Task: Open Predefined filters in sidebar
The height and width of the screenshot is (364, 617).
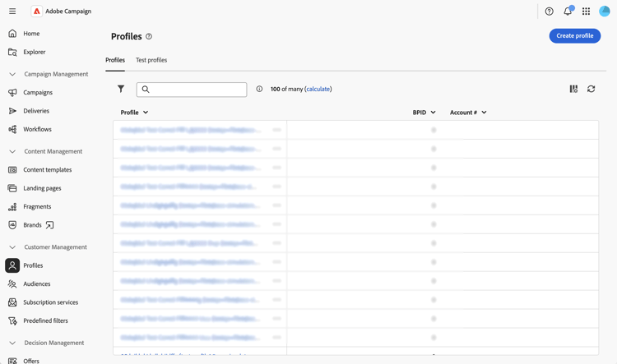Action: pos(45,320)
